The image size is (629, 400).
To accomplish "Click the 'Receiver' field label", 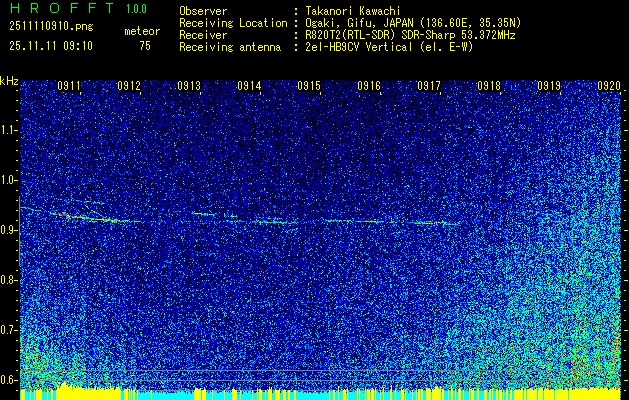I will [x=203, y=35].
